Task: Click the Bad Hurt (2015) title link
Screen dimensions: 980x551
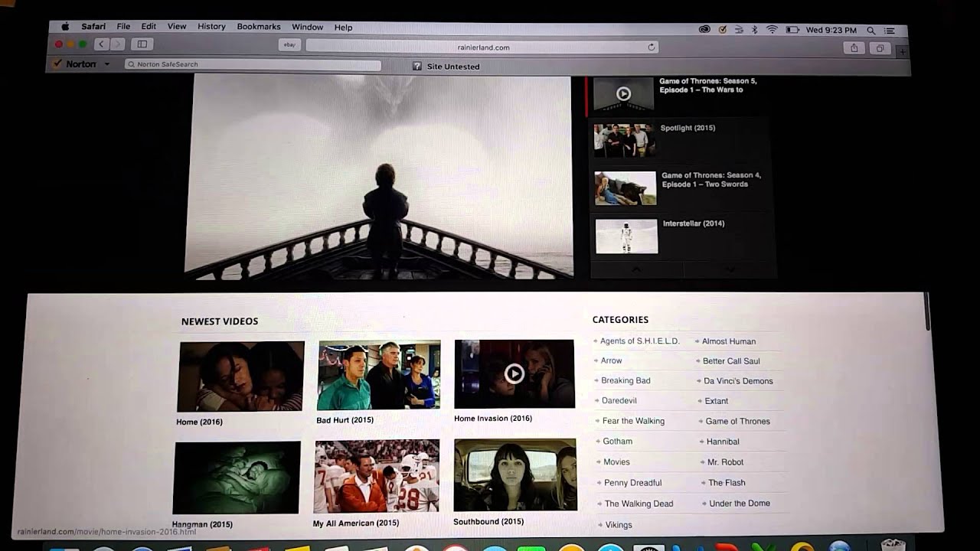Action: coord(345,420)
